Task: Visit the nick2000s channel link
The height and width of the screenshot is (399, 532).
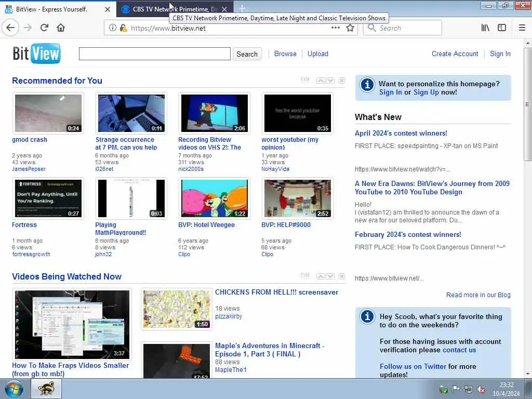Action: coord(191,169)
